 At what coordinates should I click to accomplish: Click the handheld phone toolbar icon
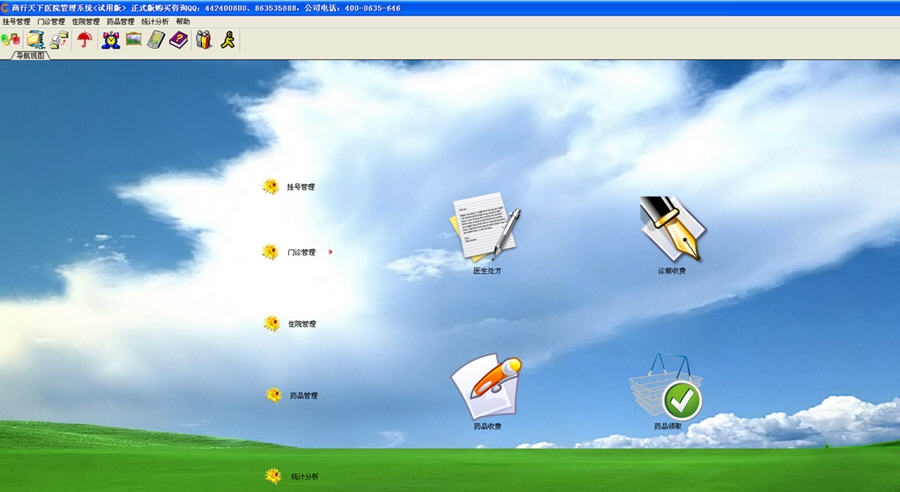coord(156,40)
